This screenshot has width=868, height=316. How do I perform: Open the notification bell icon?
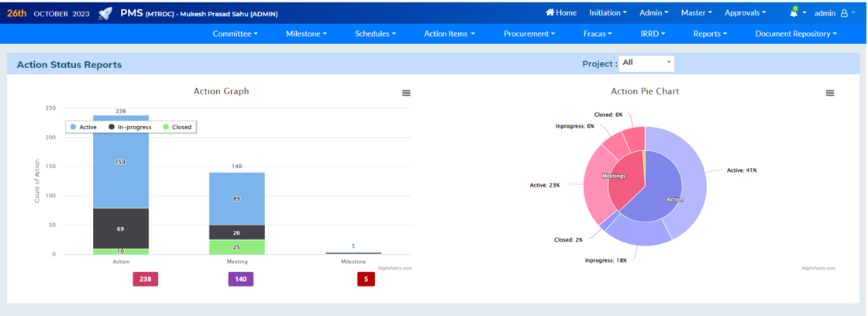(x=794, y=13)
